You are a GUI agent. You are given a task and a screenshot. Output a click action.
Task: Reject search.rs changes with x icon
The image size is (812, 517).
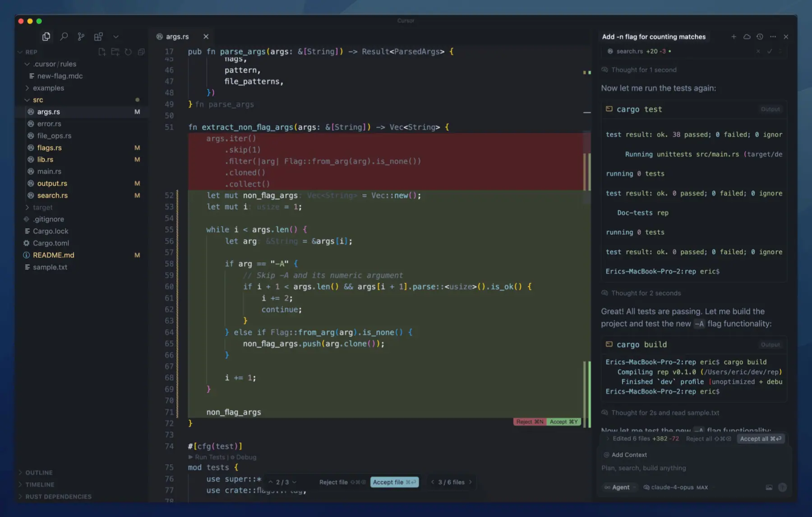pos(758,51)
